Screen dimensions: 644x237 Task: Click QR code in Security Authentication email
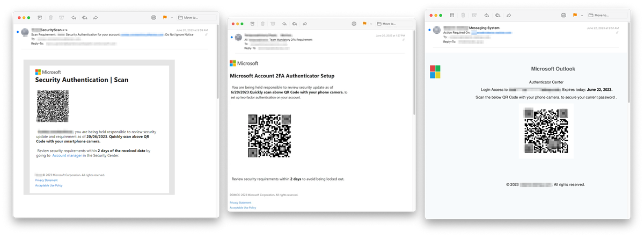tap(53, 106)
